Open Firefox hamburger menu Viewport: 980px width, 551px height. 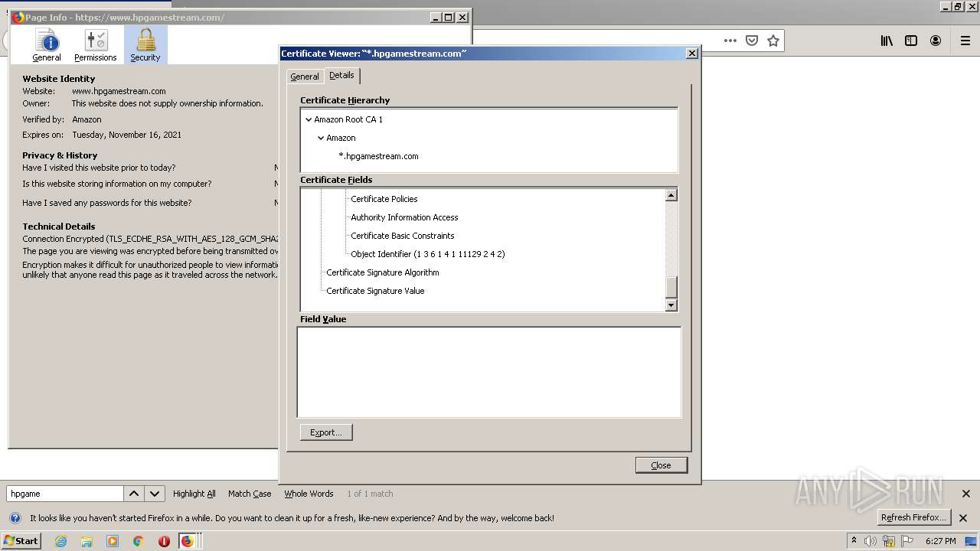pyautogui.click(x=965, y=41)
